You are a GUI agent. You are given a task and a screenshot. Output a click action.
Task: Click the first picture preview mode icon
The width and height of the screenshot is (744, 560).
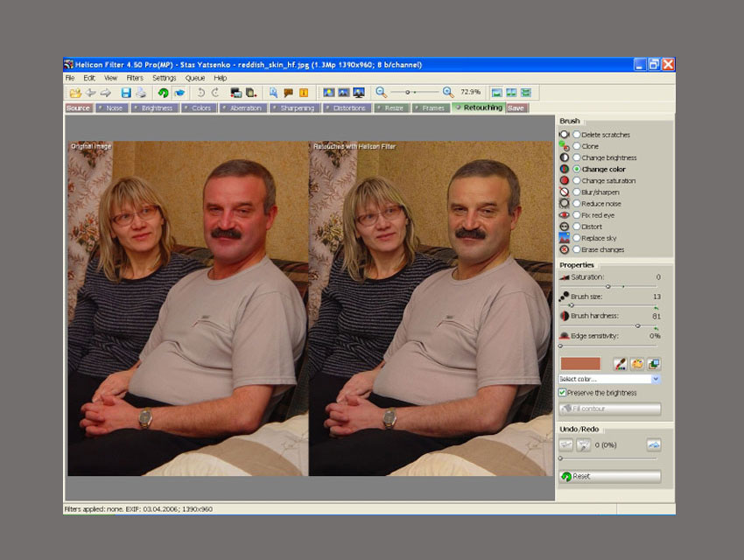tap(329, 93)
